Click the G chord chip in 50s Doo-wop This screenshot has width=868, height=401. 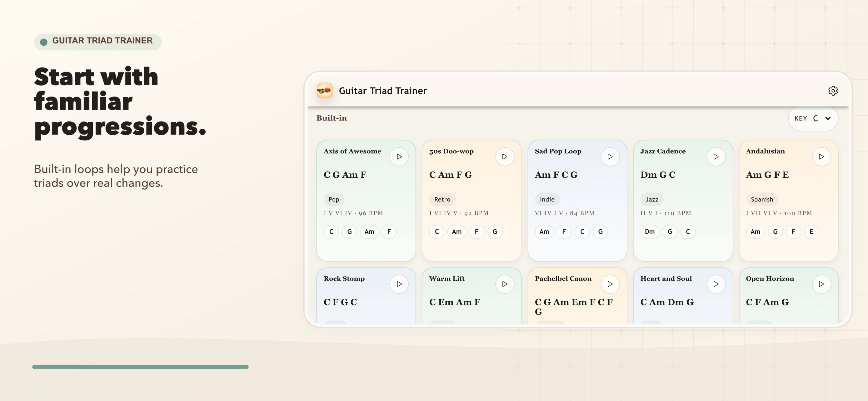click(495, 232)
